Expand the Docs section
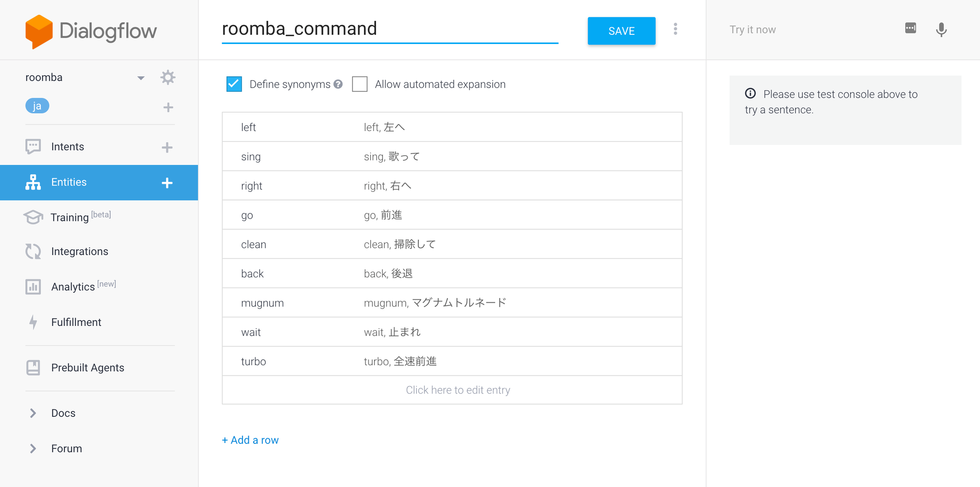This screenshot has height=487, width=980. pos(33,413)
